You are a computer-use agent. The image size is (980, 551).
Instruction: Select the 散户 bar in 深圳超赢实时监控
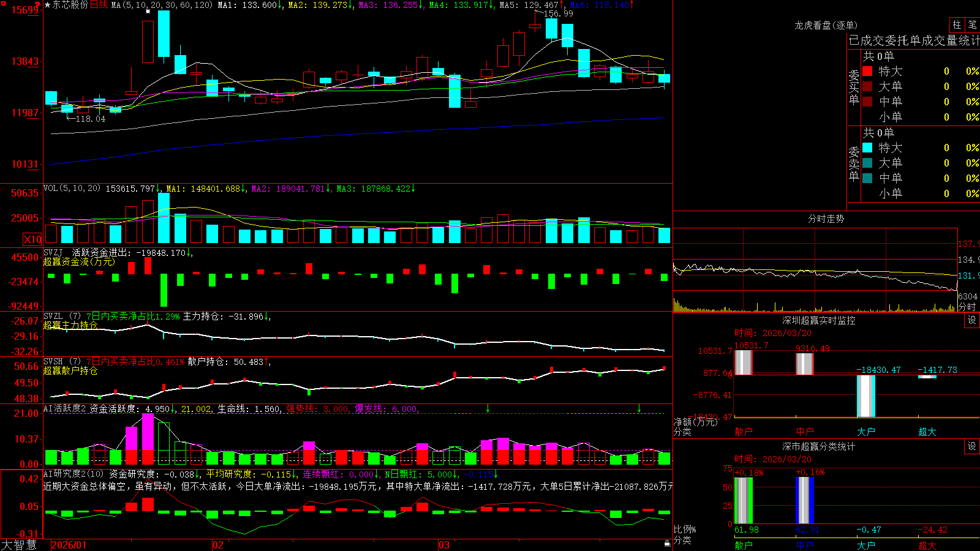tap(743, 362)
